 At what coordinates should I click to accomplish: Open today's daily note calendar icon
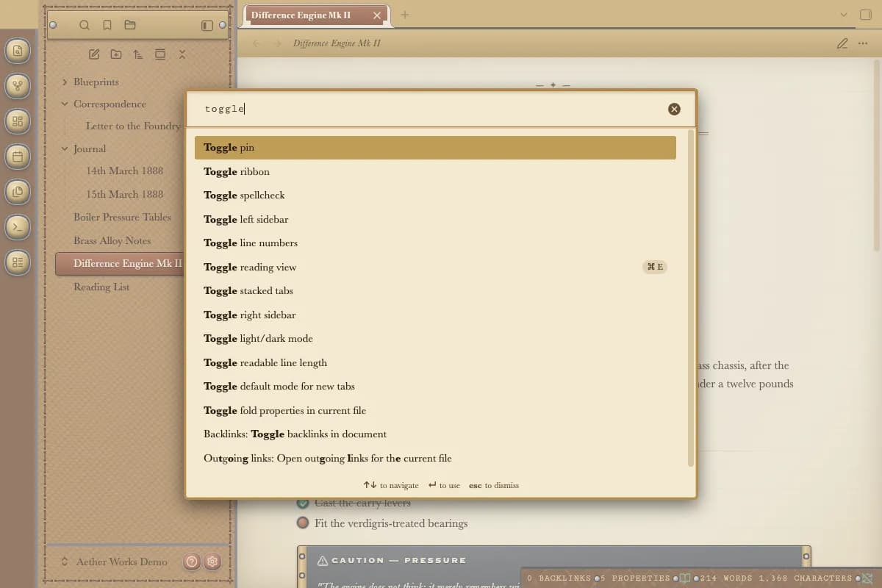[x=18, y=157]
